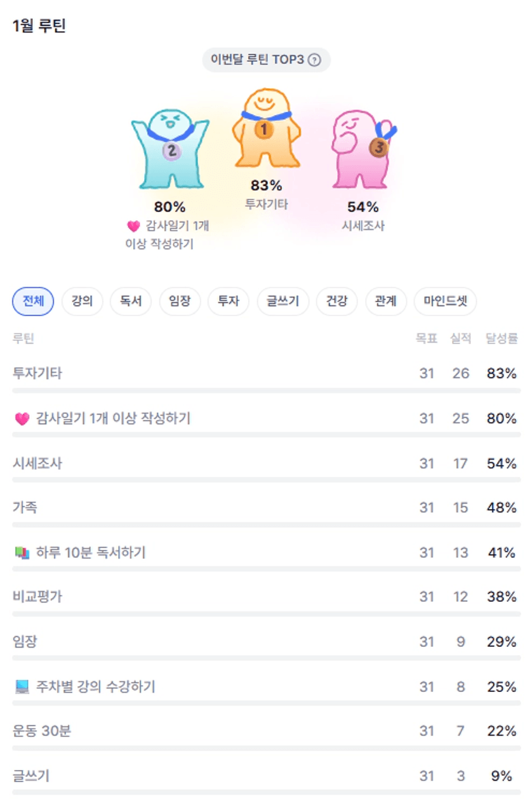
Task: Select the 운동 30분 routine entry
Action: 42,731
